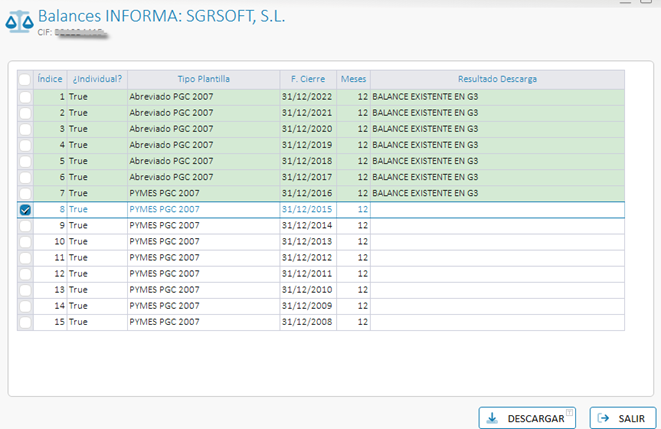Check the box for row 31/12/2021
Screen dimensions: 661x429
pyautogui.click(x=25, y=113)
